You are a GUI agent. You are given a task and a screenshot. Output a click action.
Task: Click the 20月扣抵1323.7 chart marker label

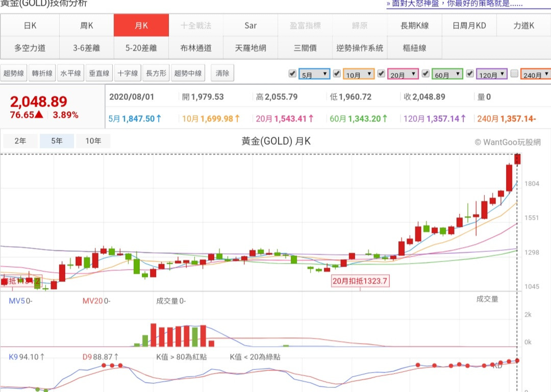pyautogui.click(x=360, y=281)
